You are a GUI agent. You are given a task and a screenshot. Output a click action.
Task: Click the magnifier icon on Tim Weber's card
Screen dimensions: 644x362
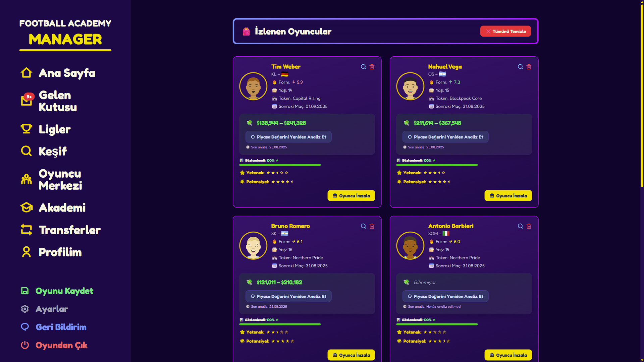pos(363,67)
